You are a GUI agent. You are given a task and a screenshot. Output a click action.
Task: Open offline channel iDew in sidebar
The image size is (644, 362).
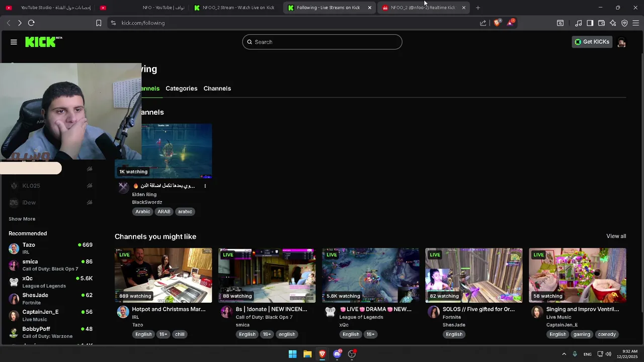click(x=50, y=202)
